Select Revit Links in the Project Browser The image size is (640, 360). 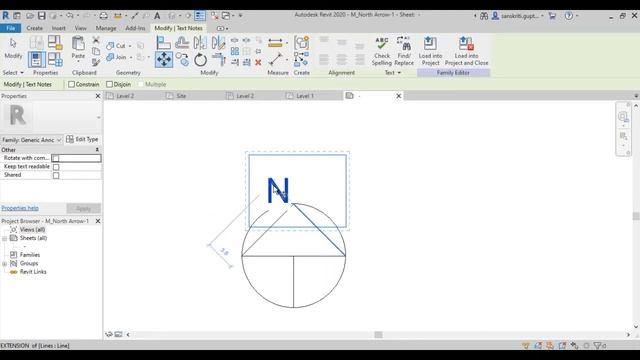point(33,272)
